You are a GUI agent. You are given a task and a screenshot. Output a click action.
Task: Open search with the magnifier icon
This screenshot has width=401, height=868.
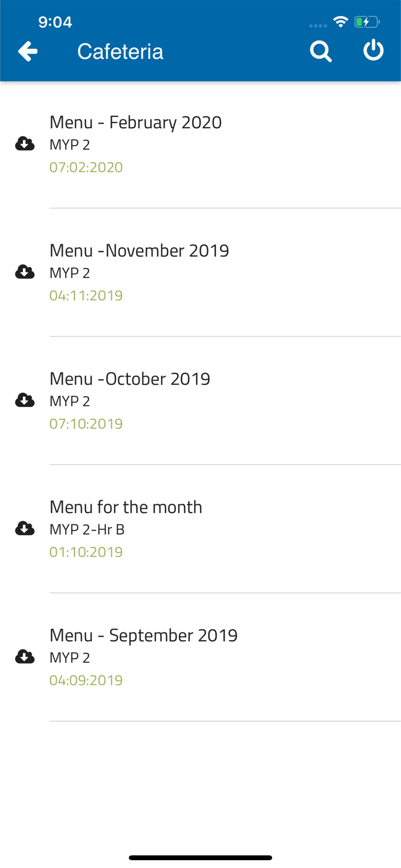(321, 52)
